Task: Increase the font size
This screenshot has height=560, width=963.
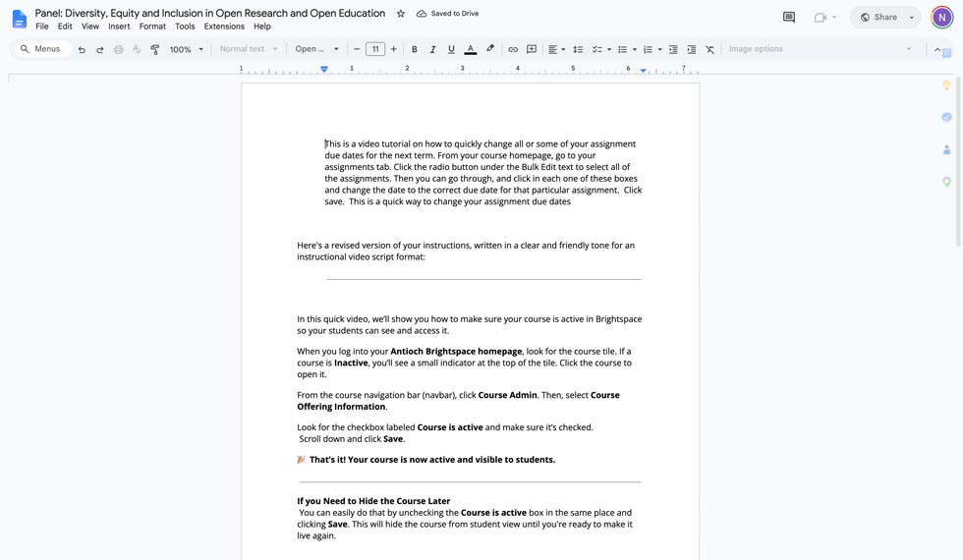Action: (394, 49)
